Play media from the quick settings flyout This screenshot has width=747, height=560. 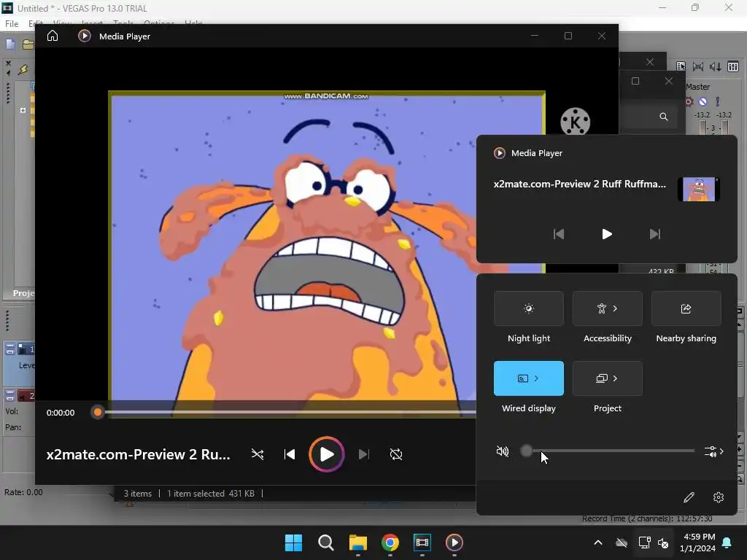pyautogui.click(x=606, y=234)
